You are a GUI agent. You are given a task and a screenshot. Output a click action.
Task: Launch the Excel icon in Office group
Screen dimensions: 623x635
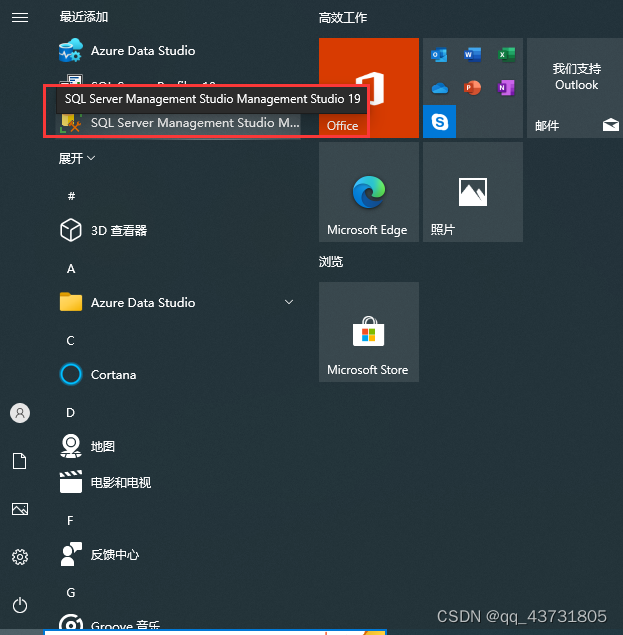point(506,54)
